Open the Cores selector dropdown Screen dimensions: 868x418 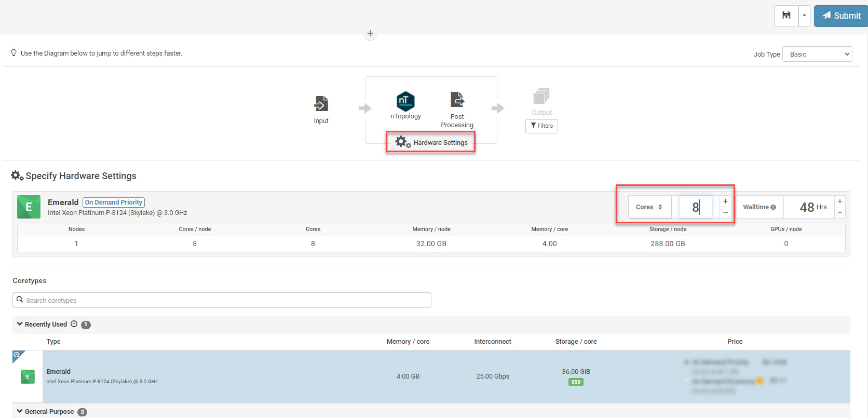[x=649, y=207]
